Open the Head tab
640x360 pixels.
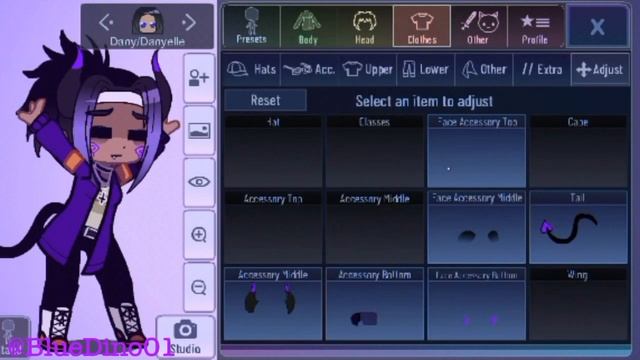[364, 26]
